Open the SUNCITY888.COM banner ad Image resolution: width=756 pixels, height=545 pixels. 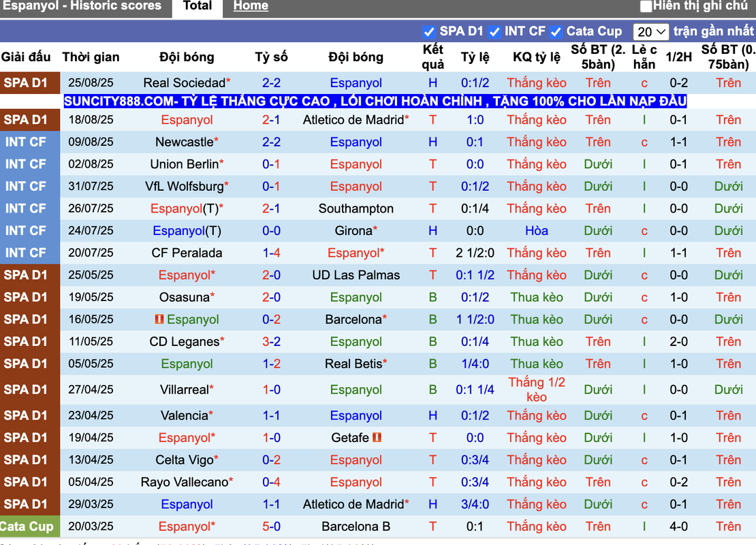[375, 102]
